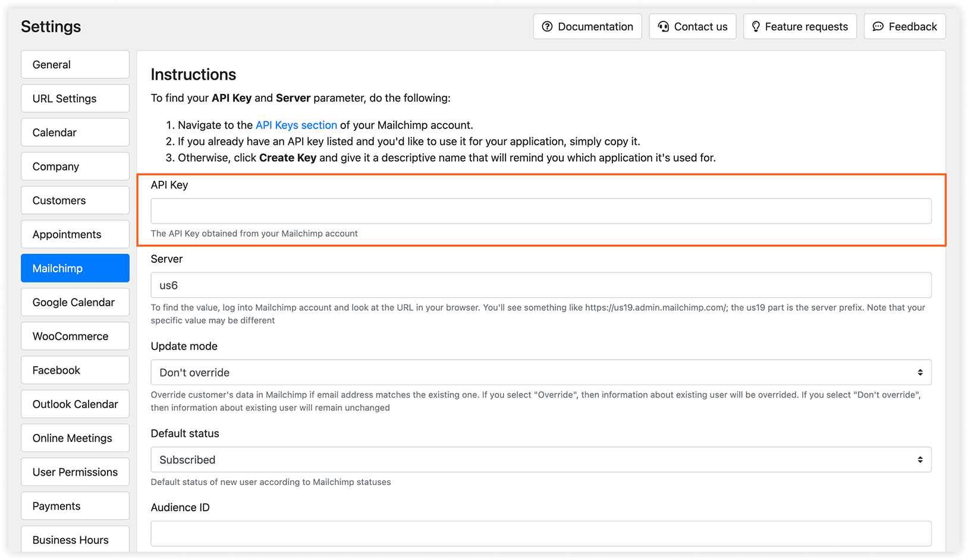Click the Contact us headset icon
Screen dimensions: 968x560
tap(663, 27)
